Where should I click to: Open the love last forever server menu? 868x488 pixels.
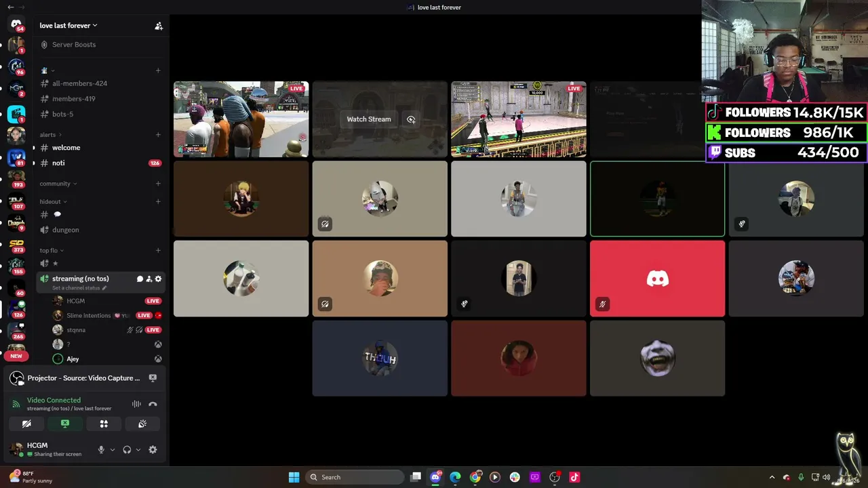[x=68, y=26]
